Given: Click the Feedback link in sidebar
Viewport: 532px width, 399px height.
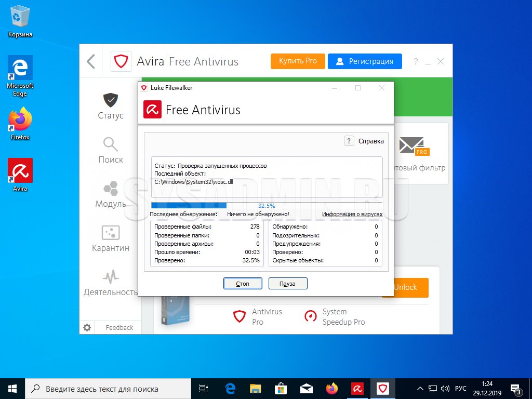Looking at the screenshot, I should [x=119, y=327].
